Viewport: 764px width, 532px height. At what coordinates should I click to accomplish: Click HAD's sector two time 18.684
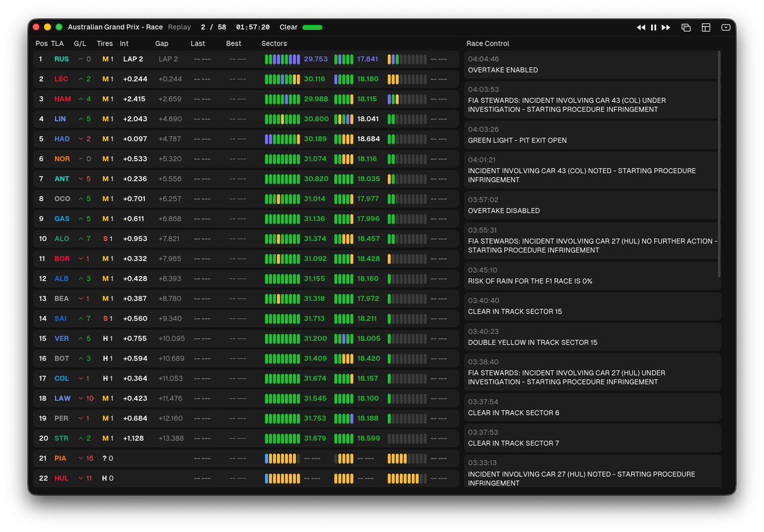pyautogui.click(x=368, y=139)
